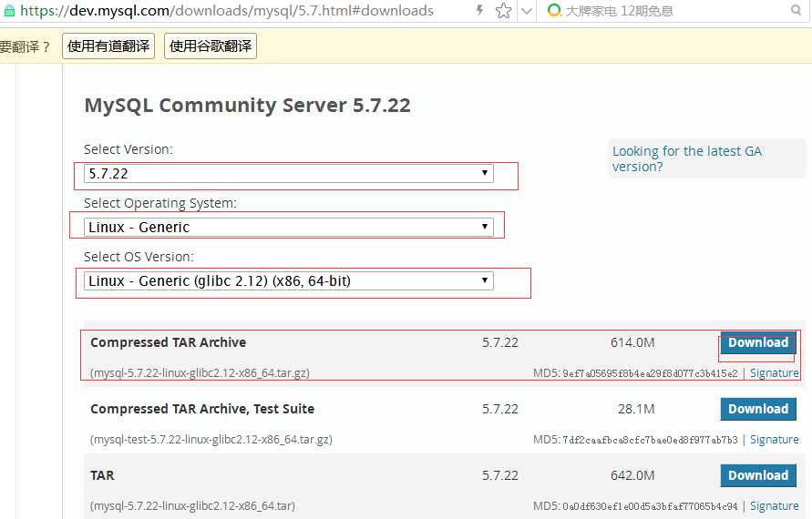Download the TAR 642.0M file
The width and height of the screenshot is (812, 519).
coord(758,475)
